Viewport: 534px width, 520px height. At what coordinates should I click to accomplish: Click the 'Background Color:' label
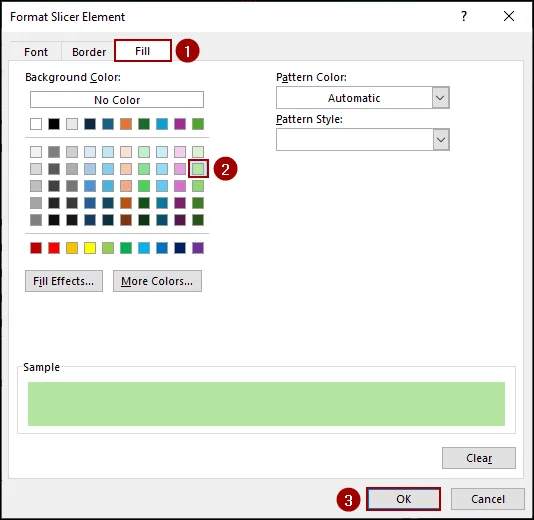73,77
